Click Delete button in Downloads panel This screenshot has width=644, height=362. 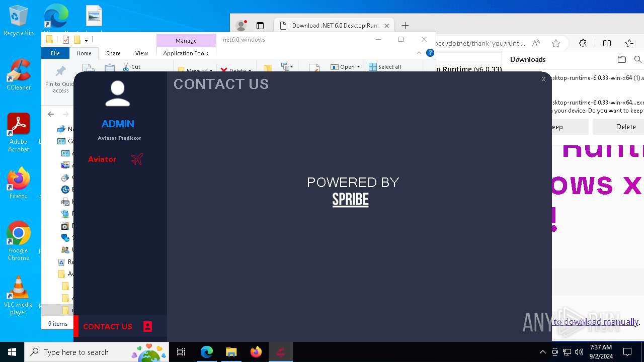(625, 127)
